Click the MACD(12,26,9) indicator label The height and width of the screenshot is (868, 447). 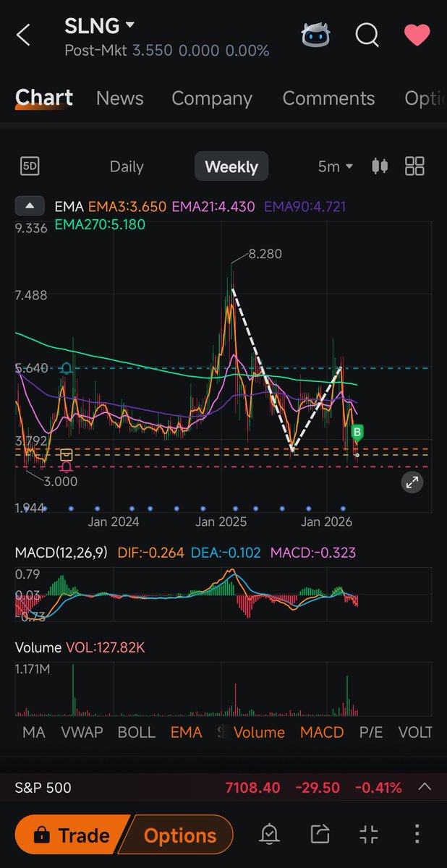(61, 553)
